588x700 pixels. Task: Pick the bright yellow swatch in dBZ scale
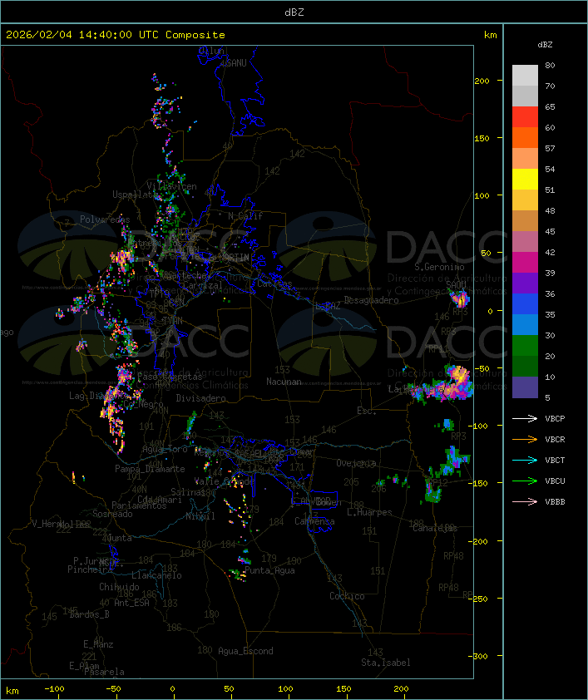click(x=525, y=179)
